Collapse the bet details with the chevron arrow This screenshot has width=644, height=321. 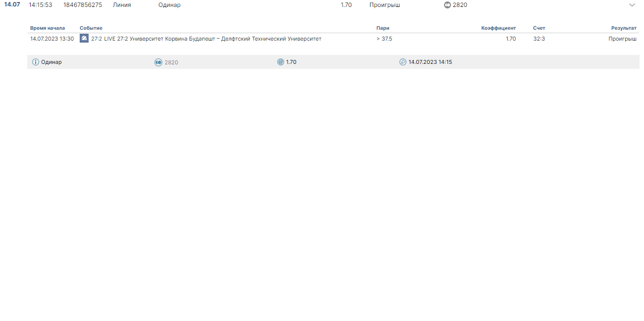632,5
